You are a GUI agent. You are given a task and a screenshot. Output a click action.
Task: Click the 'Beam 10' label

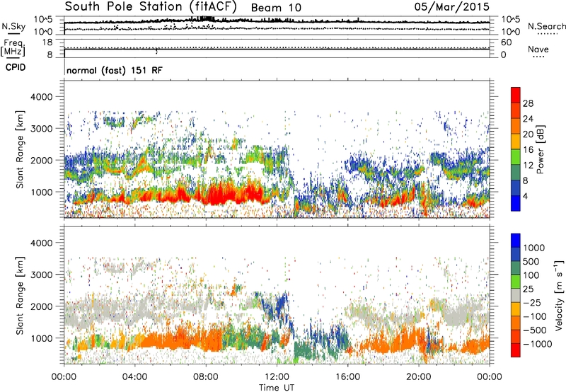pyautogui.click(x=276, y=8)
